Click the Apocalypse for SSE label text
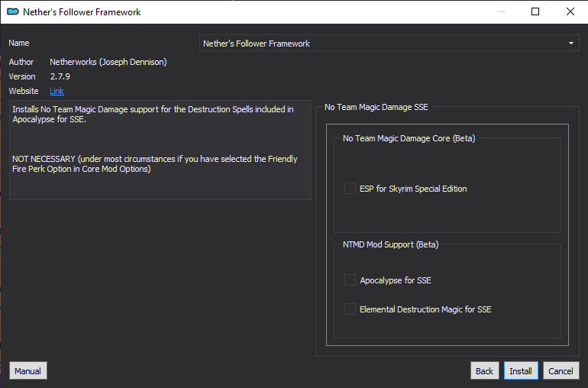This screenshot has height=388, width=588. coord(396,280)
